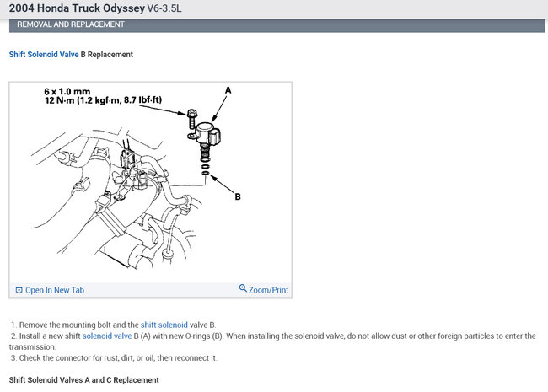Image resolution: width=548 pixels, height=392 pixels.
Task: Click the Zoom/Print magnifier icon
Action: tap(243, 288)
